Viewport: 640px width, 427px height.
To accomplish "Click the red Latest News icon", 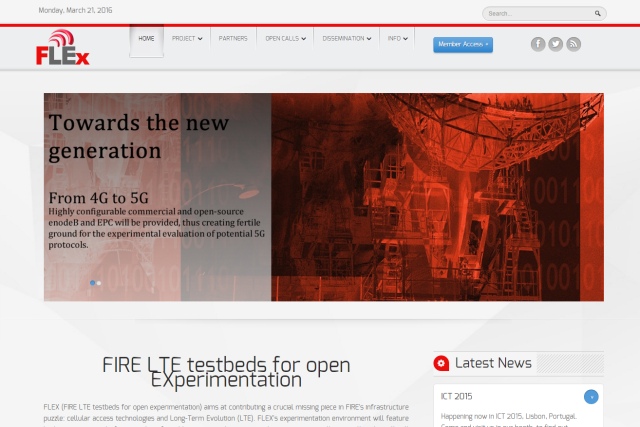I will (440, 363).
